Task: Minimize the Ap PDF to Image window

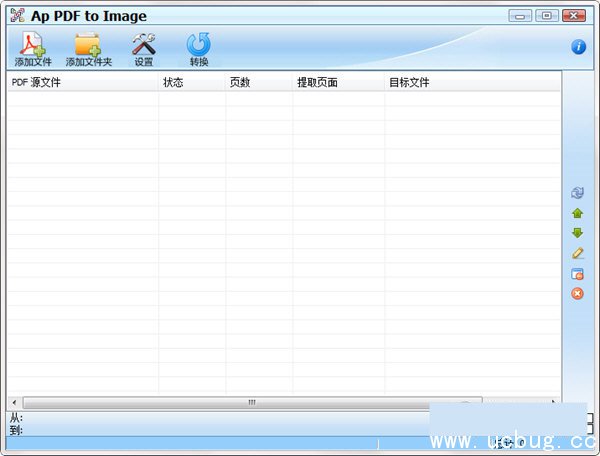Action: (520, 16)
